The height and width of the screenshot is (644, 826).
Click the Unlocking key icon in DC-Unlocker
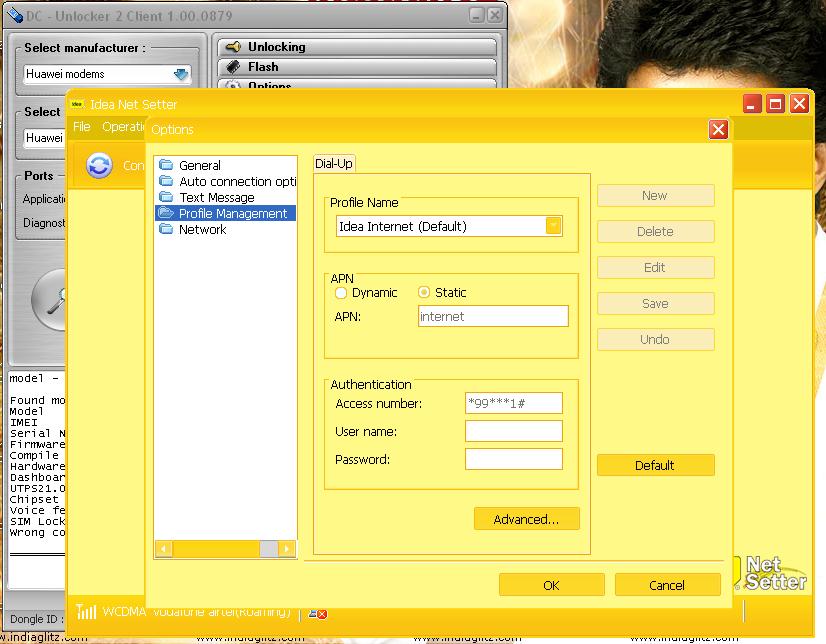tap(233, 47)
